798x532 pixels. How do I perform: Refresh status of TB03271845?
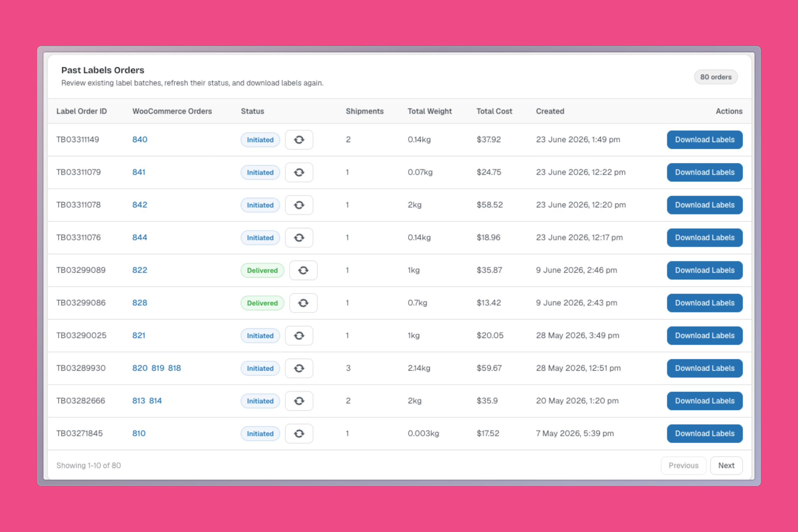[x=299, y=433]
